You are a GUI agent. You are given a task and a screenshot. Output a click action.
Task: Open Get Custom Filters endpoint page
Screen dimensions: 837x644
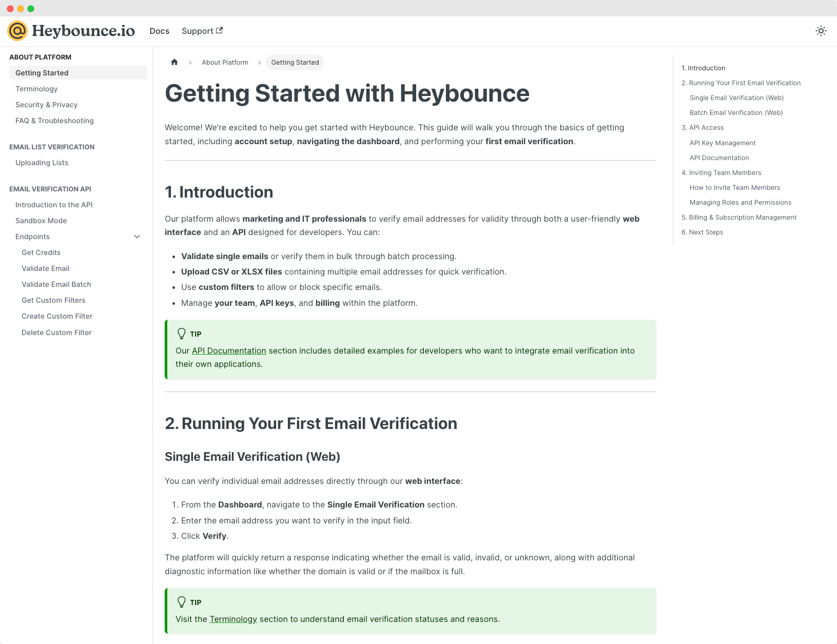coord(53,300)
